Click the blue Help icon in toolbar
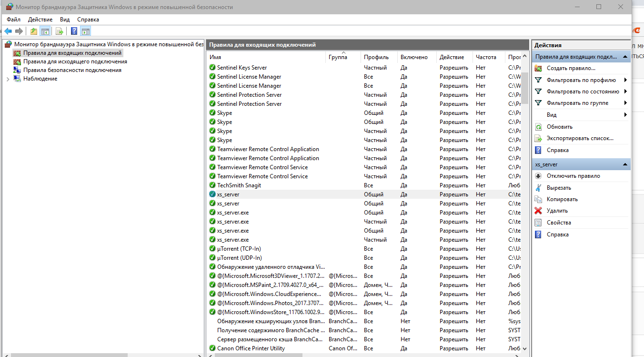This screenshot has width=644, height=357. pyautogui.click(x=74, y=31)
